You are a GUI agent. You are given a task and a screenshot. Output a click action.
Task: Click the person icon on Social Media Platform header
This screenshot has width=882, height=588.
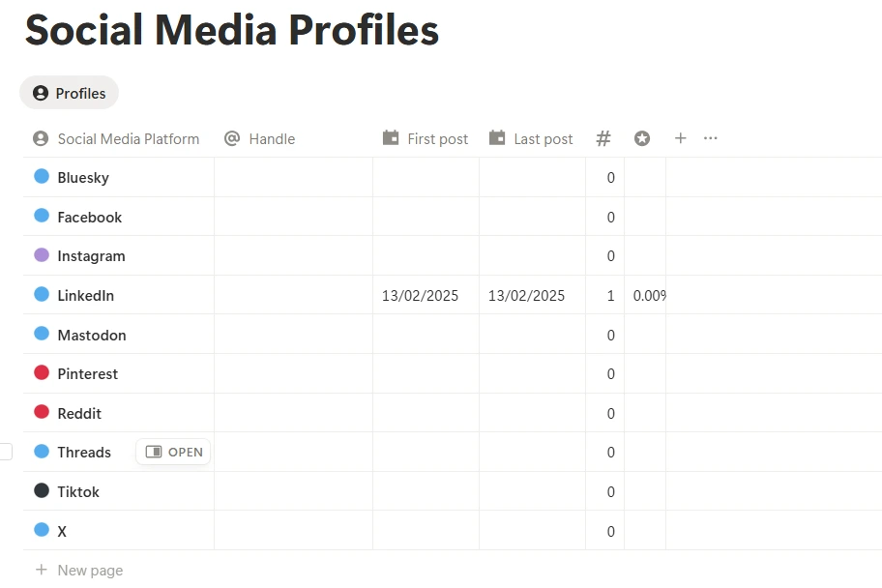[x=40, y=138]
